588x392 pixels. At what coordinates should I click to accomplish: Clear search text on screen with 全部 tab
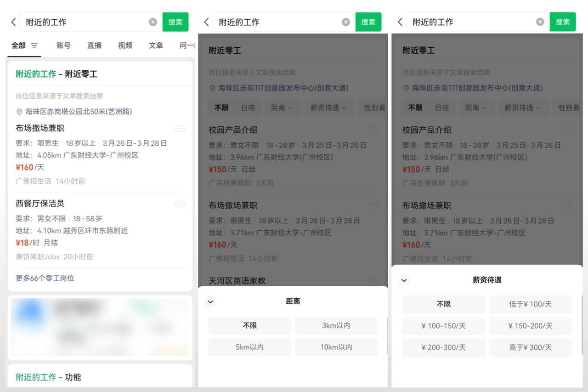pos(153,22)
